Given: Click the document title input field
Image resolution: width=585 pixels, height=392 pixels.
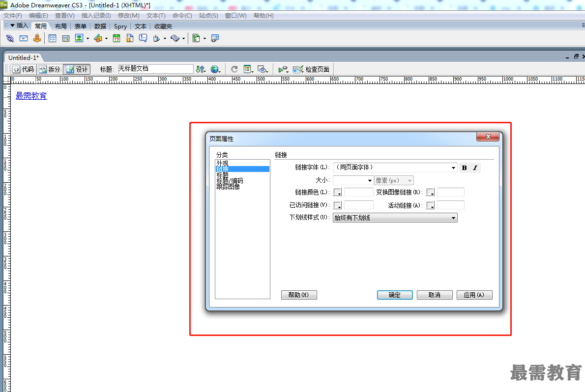Looking at the screenshot, I should point(155,69).
